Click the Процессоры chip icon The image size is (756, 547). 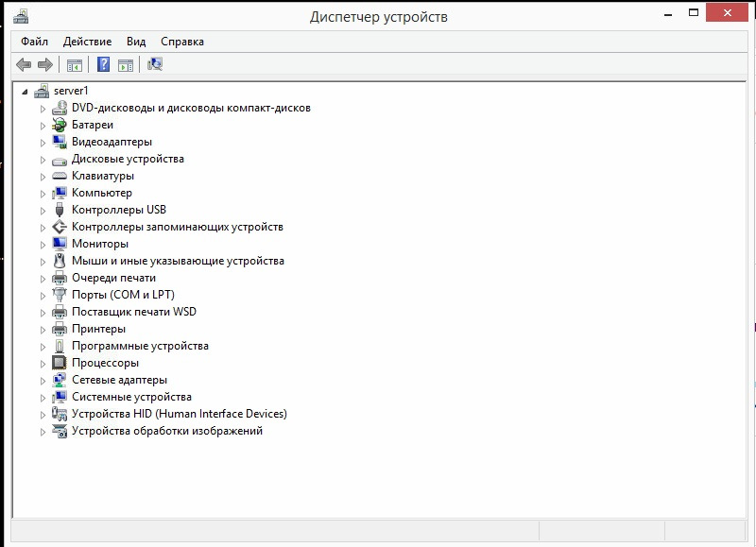pyautogui.click(x=60, y=363)
